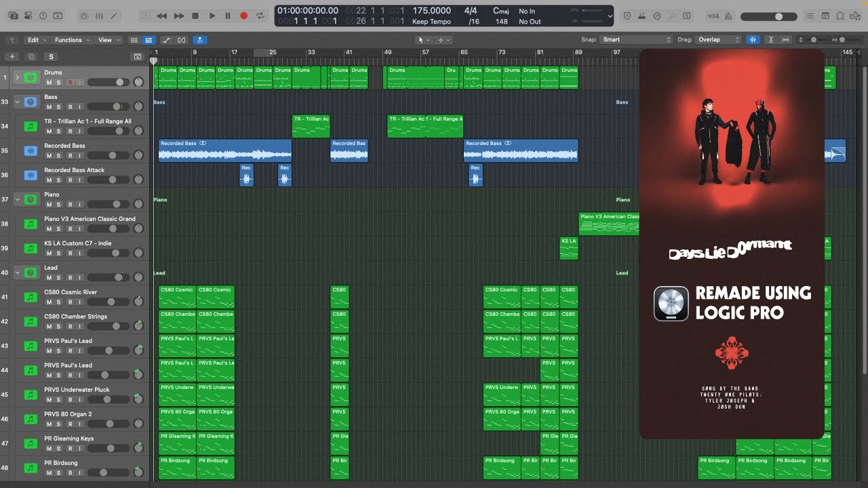
Task: Select the Piano V3 American Classic region
Action: tap(609, 224)
